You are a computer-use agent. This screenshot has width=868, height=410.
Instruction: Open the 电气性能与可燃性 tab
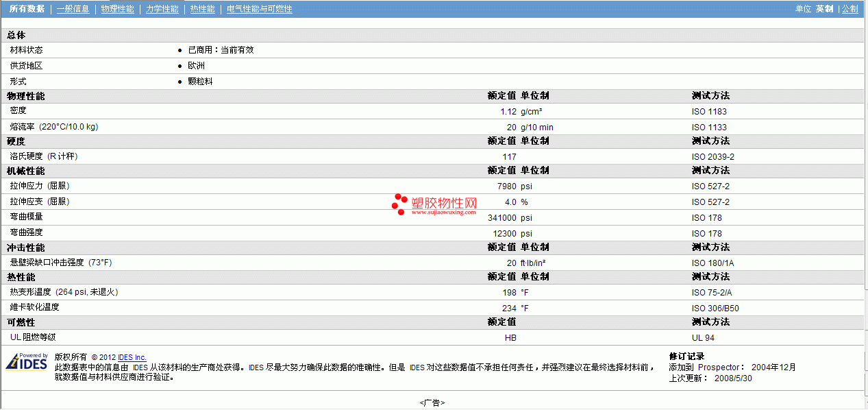(260, 9)
